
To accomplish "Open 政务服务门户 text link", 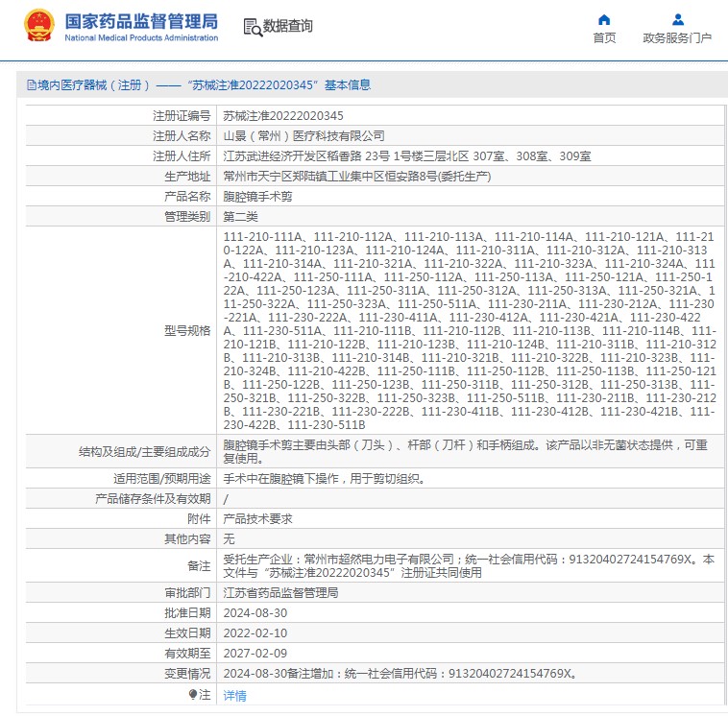I will click(677, 38).
